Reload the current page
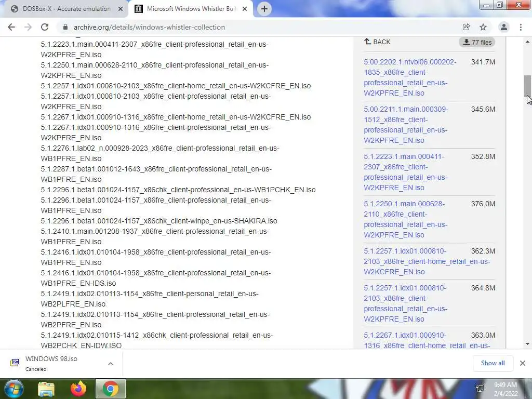The image size is (532, 399). point(45,27)
